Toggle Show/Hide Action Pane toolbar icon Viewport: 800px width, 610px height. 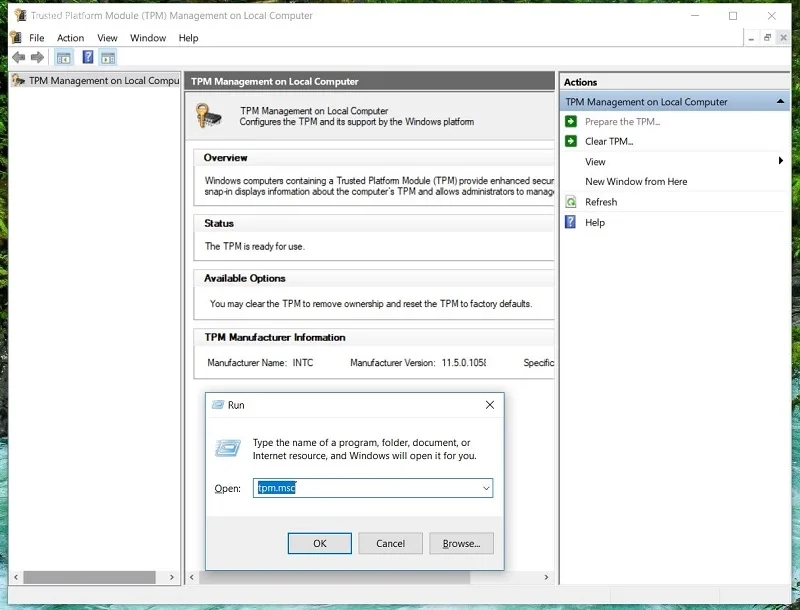pyautogui.click(x=108, y=57)
